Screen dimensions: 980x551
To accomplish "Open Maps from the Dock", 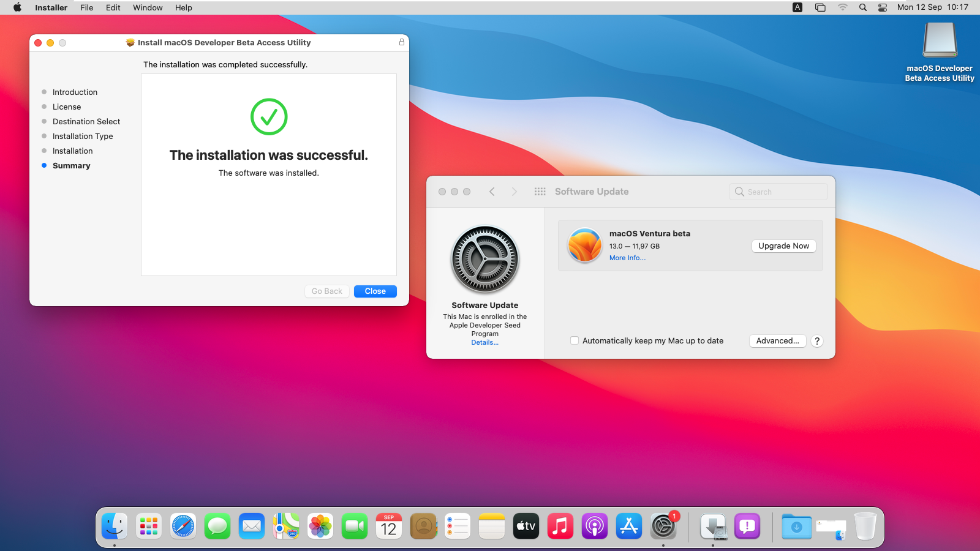I will pos(286,526).
